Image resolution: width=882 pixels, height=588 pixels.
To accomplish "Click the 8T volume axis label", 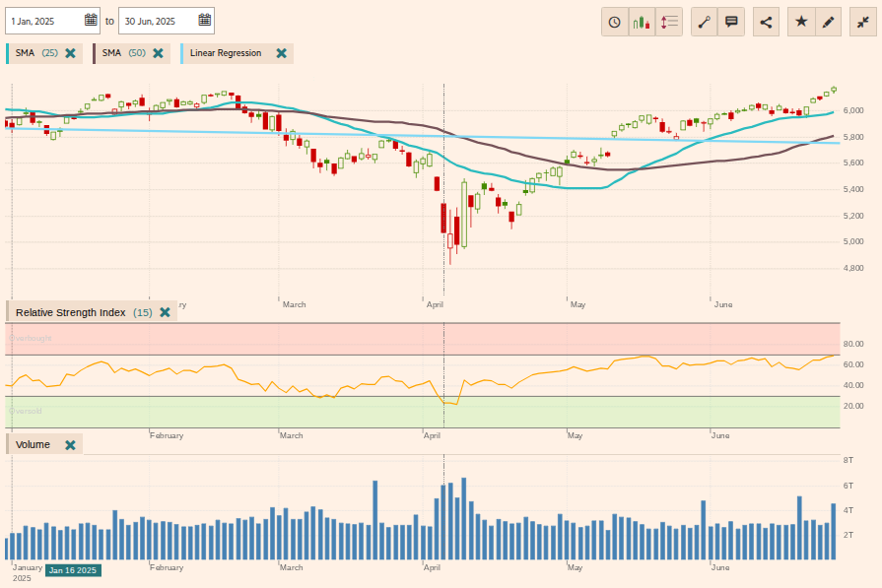I will 848,460.
